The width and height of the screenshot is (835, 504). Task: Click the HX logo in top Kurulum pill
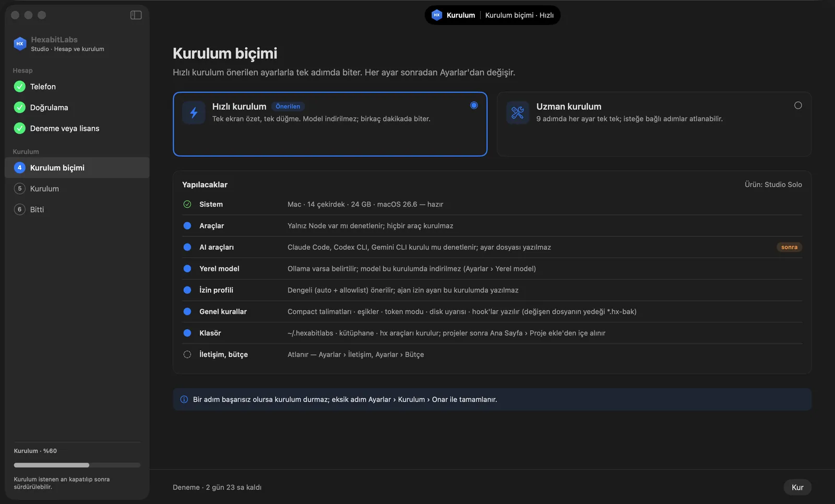(437, 15)
